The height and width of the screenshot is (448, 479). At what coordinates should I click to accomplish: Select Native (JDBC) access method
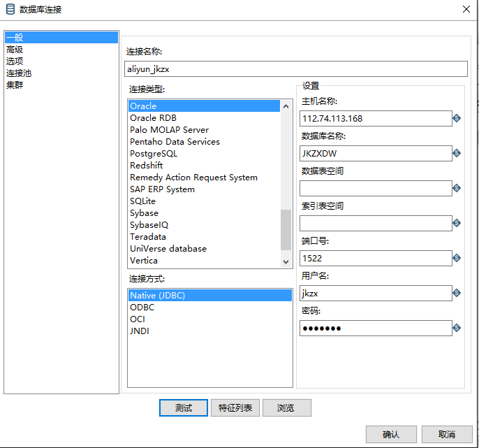(x=210, y=296)
